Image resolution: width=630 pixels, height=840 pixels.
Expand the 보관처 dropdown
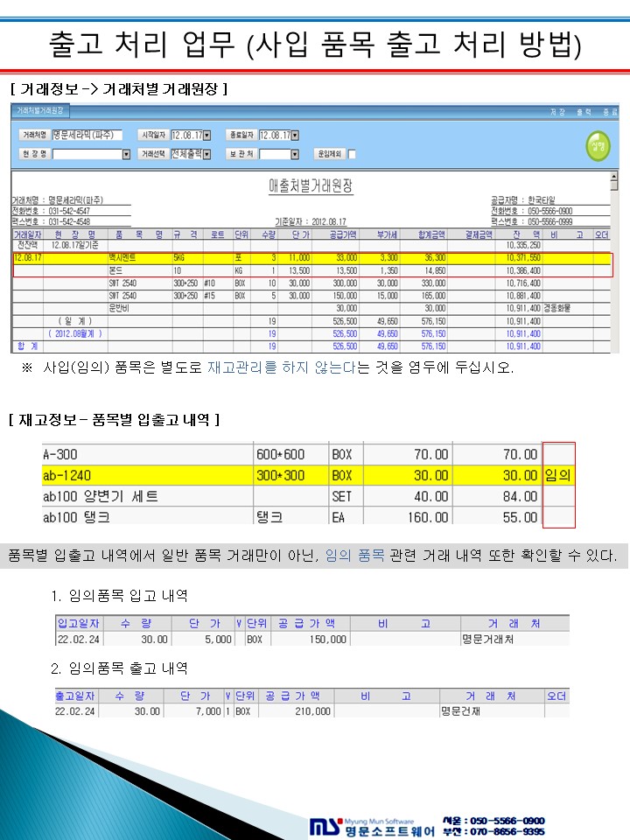click(x=295, y=154)
